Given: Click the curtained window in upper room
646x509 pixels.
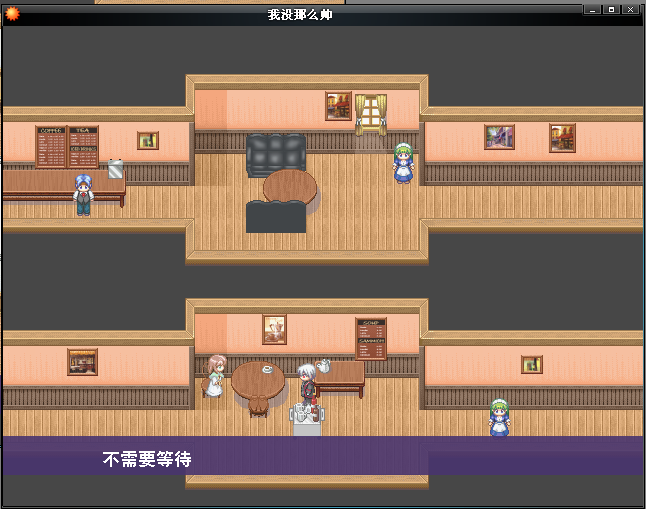Looking at the screenshot, I should tap(371, 115).
